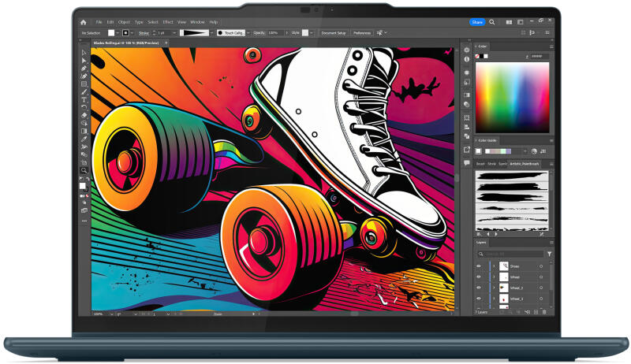Open the Effect menu
The width and height of the screenshot is (631, 364).
(168, 22)
